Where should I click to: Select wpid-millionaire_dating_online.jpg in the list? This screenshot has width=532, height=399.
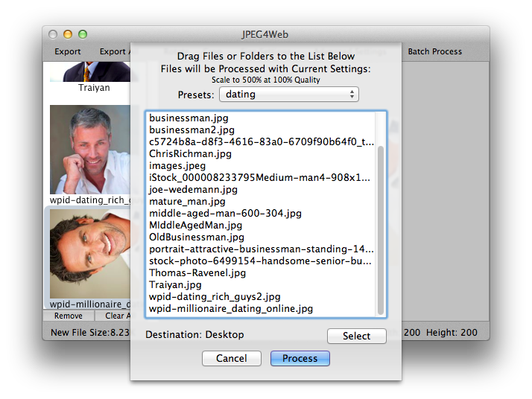tap(262, 308)
